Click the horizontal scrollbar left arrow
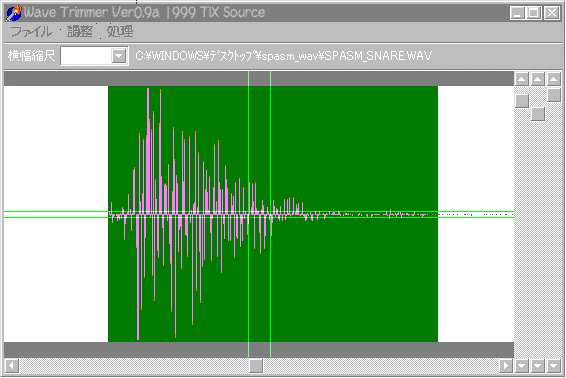Image resolution: width=566 pixels, height=378 pixels. point(12,366)
